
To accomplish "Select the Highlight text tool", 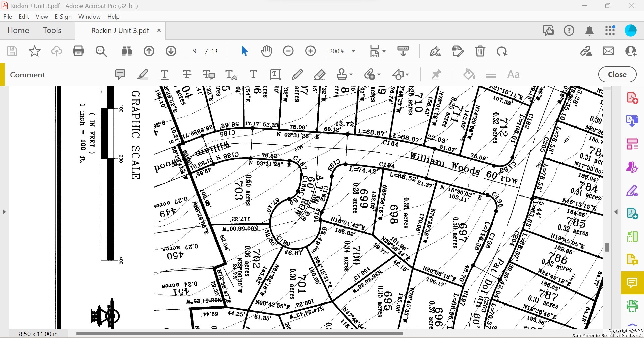I will click(x=143, y=74).
